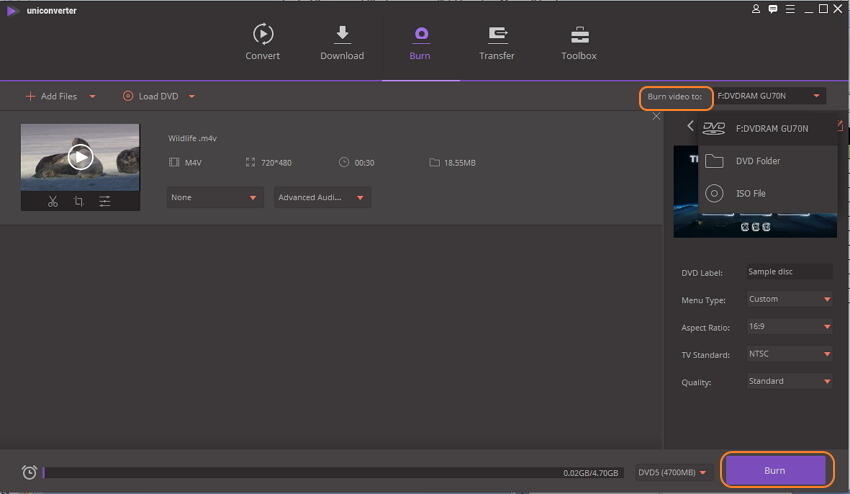Click the 18.55MB file size folder icon
This screenshot has height=494, width=850.
pyautogui.click(x=434, y=162)
